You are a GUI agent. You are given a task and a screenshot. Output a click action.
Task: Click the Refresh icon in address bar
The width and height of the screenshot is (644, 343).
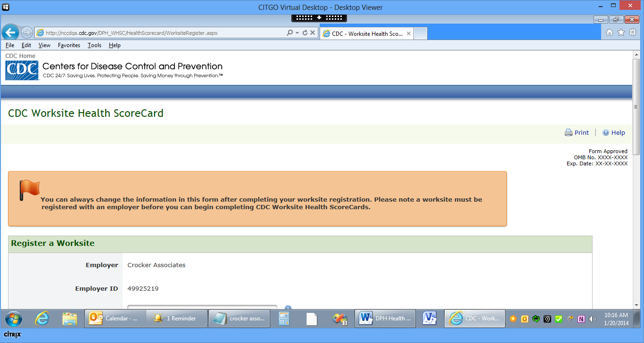[x=305, y=33]
